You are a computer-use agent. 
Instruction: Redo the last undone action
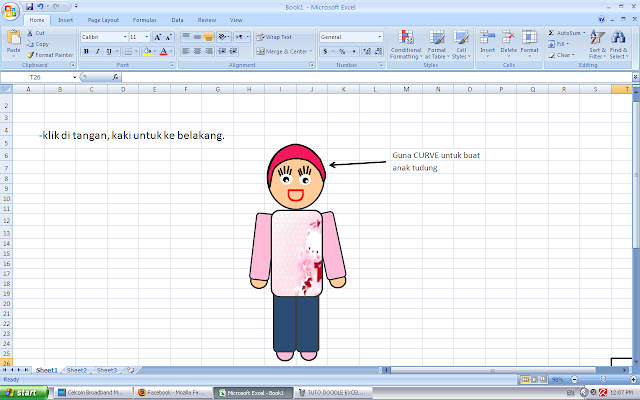pyautogui.click(x=57, y=7)
